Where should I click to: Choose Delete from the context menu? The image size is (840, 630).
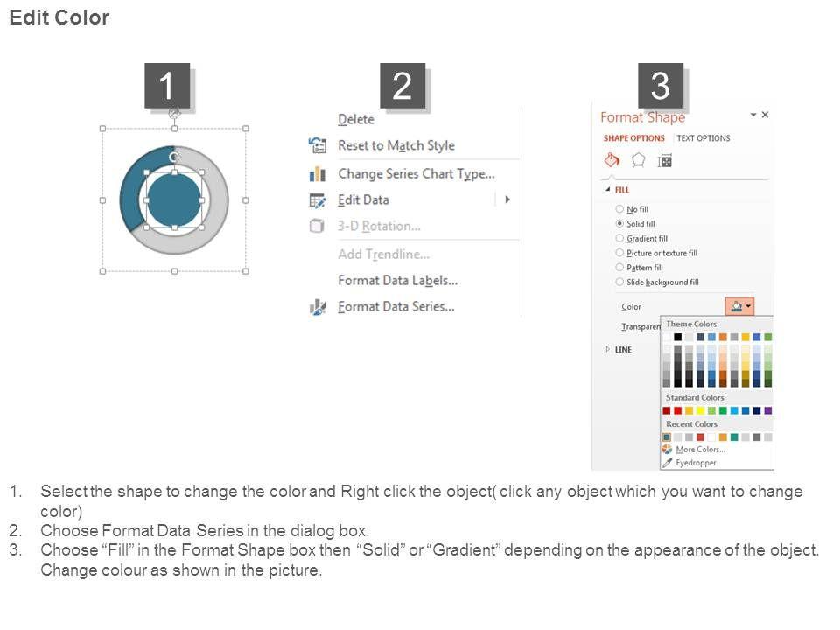(355, 119)
